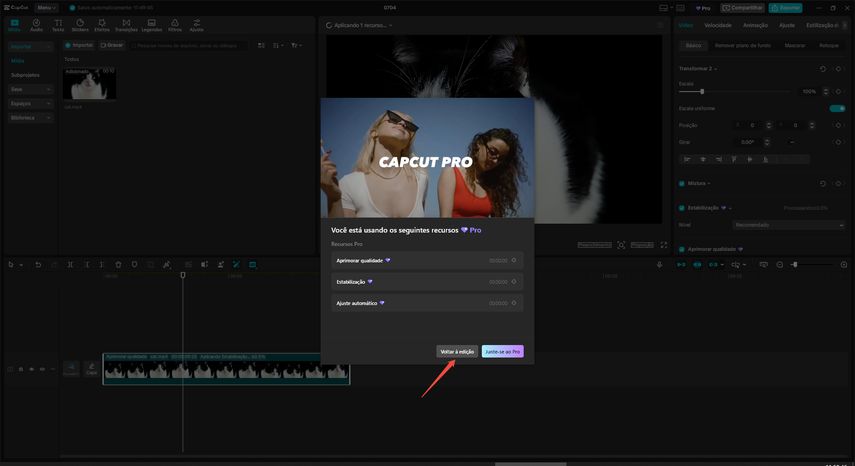Toggle the Estabilização checkbox
This screenshot has height=466, width=855.
(682, 208)
